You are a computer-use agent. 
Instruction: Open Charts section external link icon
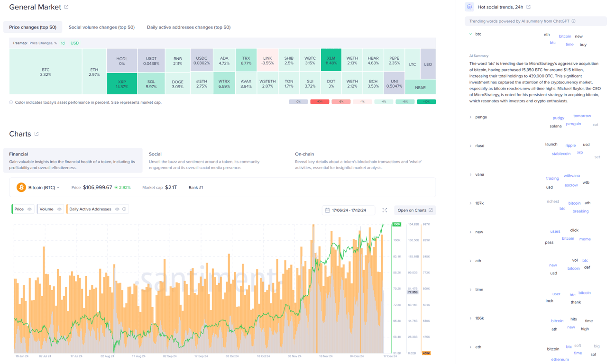tap(37, 134)
